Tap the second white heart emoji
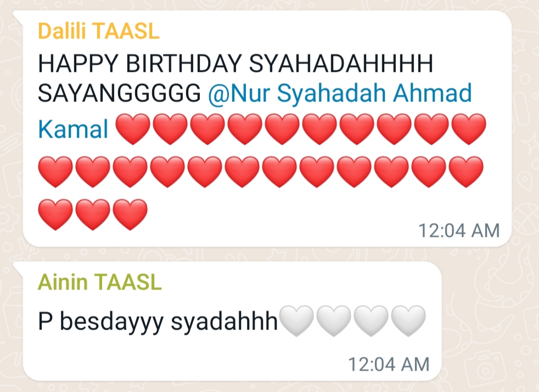 (x=334, y=321)
